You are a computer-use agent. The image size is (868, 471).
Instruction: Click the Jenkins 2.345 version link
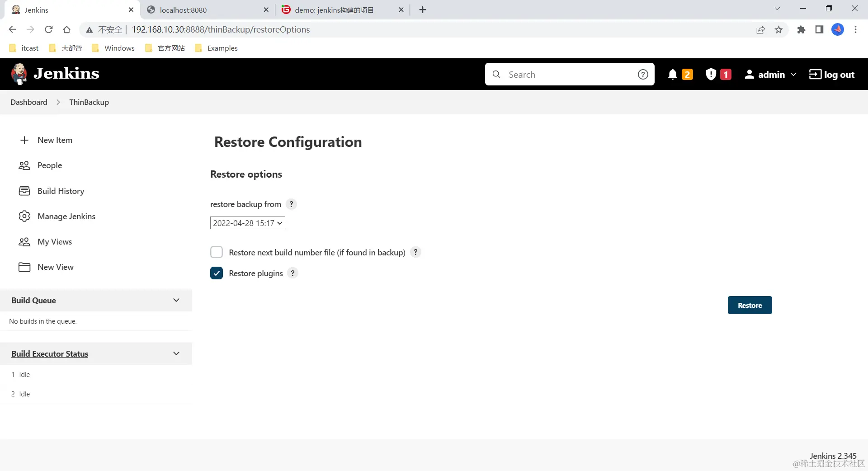[x=833, y=456]
